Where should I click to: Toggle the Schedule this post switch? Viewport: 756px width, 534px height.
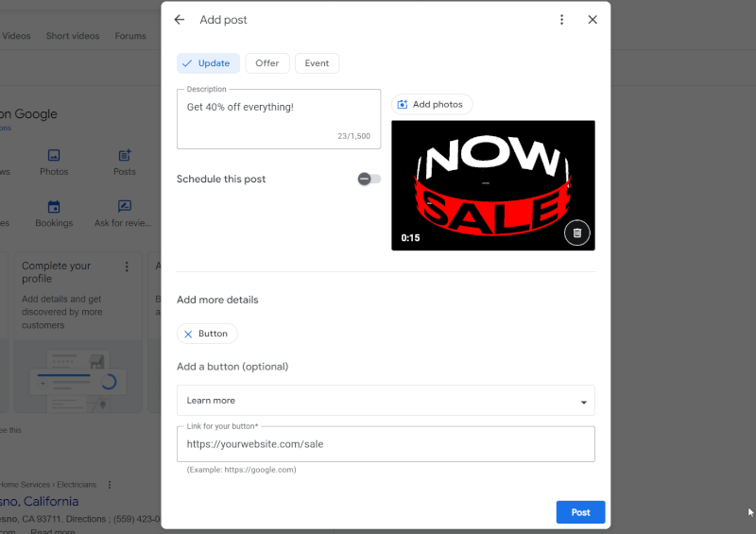pos(369,180)
